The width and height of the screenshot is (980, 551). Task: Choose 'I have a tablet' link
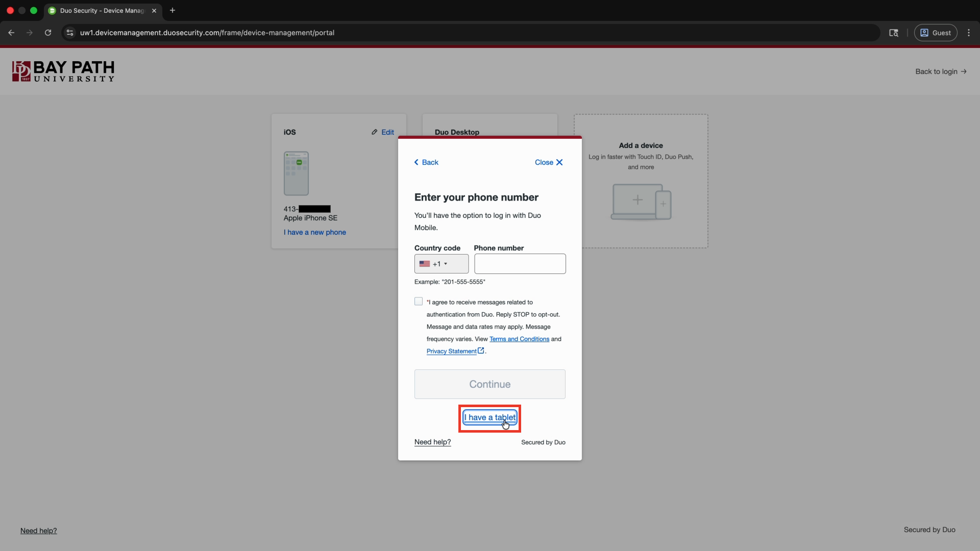pos(490,417)
